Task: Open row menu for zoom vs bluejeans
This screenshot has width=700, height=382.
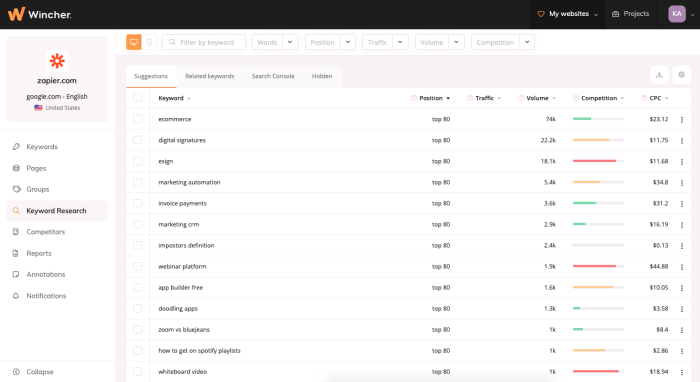Action: 682,330
